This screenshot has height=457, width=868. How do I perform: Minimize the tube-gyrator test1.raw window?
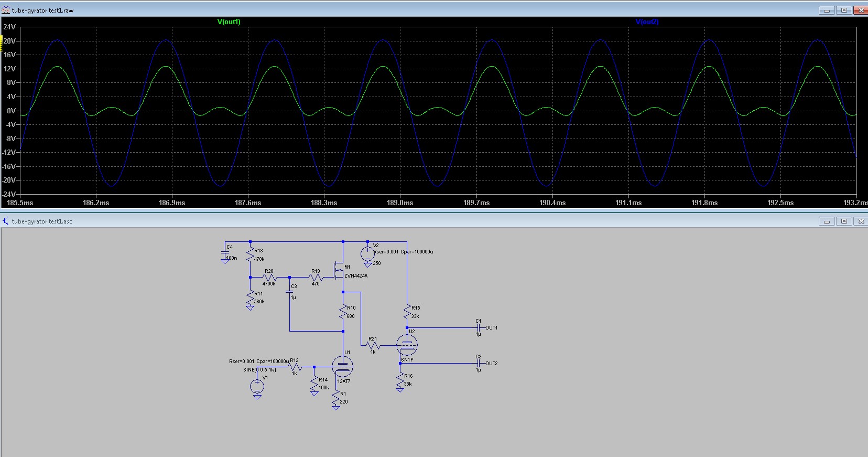point(827,10)
